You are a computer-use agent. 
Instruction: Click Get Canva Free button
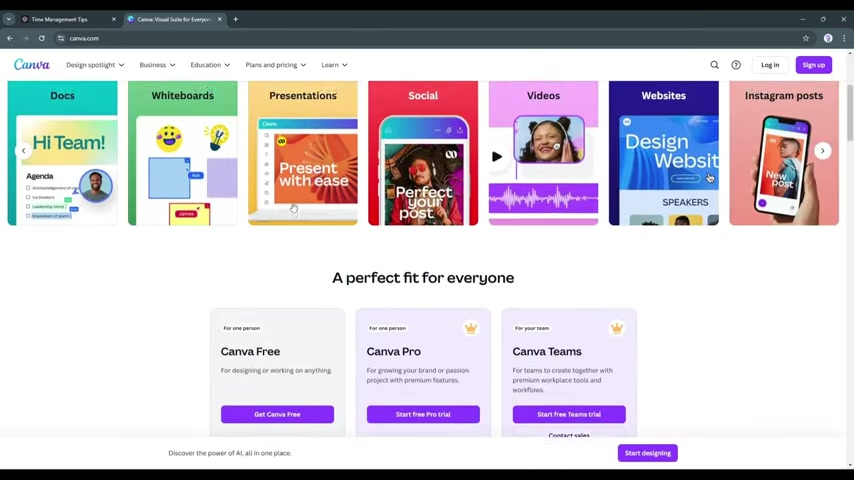[277, 414]
